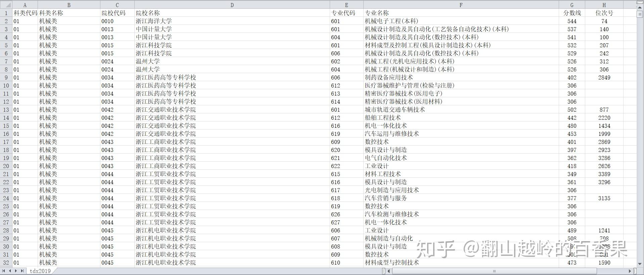This screenshot has height=275, width=644.
Task: Select the score cell 544
Action: (572, 21)
